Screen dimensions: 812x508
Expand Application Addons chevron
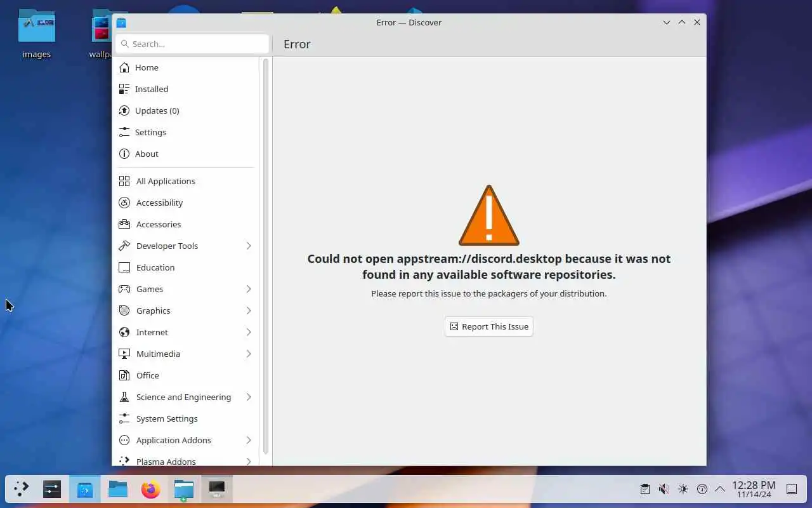(249, 440)
